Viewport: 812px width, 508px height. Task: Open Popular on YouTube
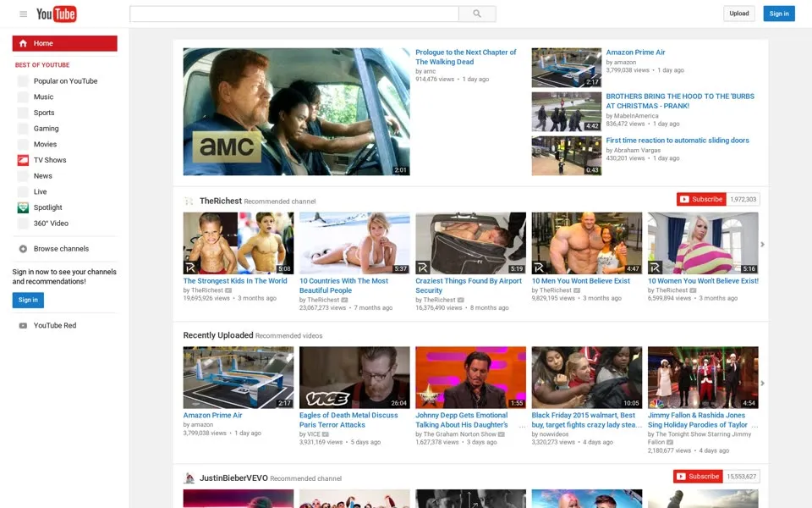click(x=65, y=81)
